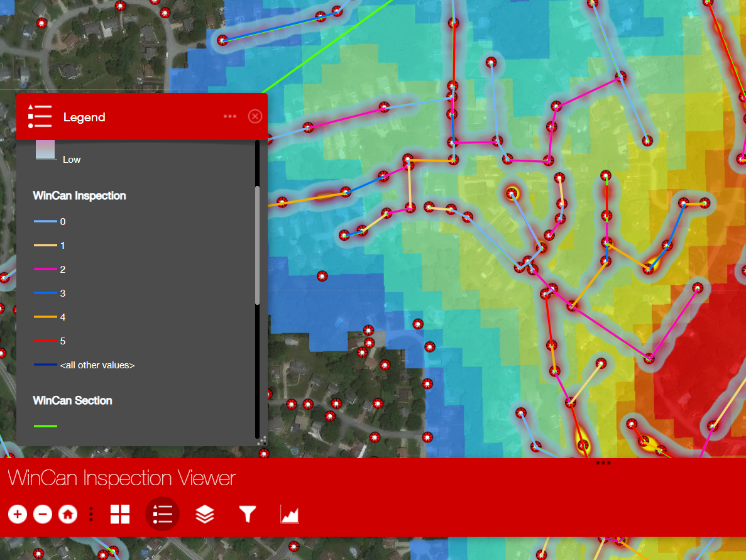Click the vertical dots in bottom toolbar

pos(91,514)
